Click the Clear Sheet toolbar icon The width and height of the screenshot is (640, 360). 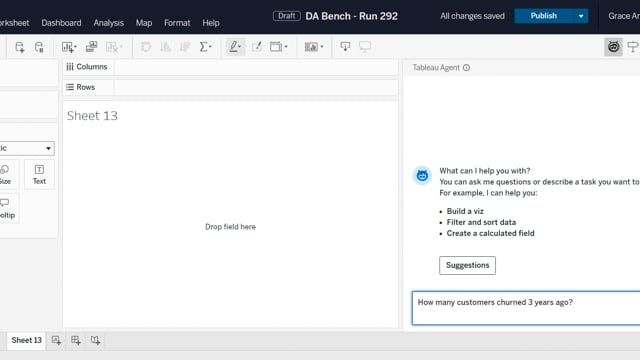(x=111, y=47)
